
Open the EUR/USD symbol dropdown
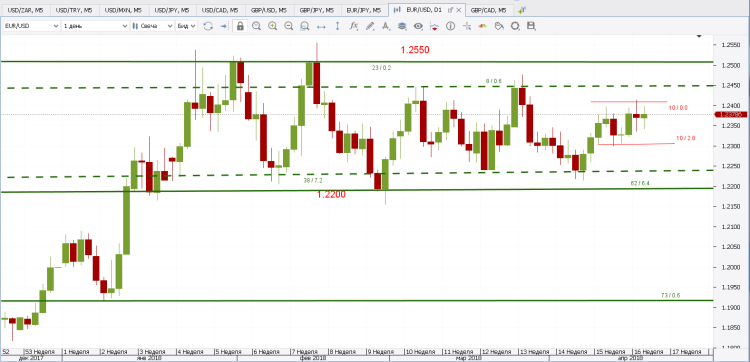(x=31, y=26)
